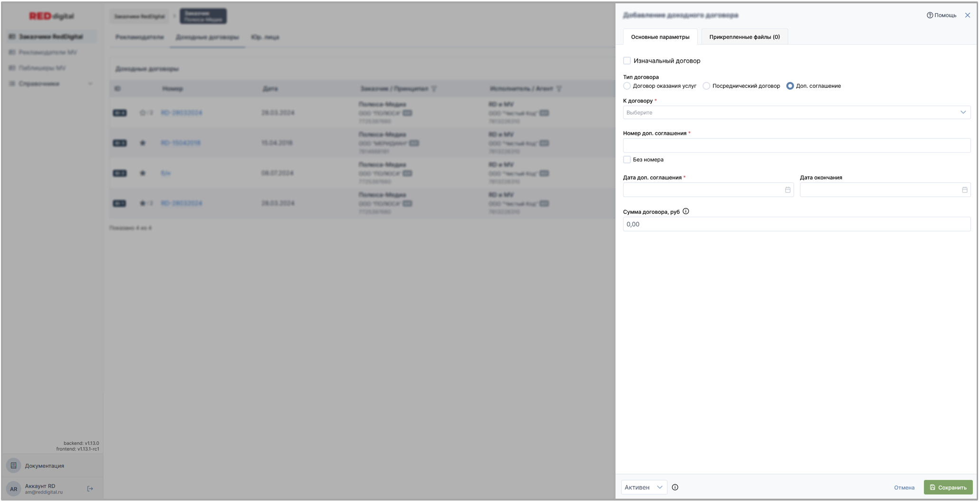The height and width of the screenshot is (502, 980).
Task: Open the Документация icon in sidebar
Action: (14, 466)
